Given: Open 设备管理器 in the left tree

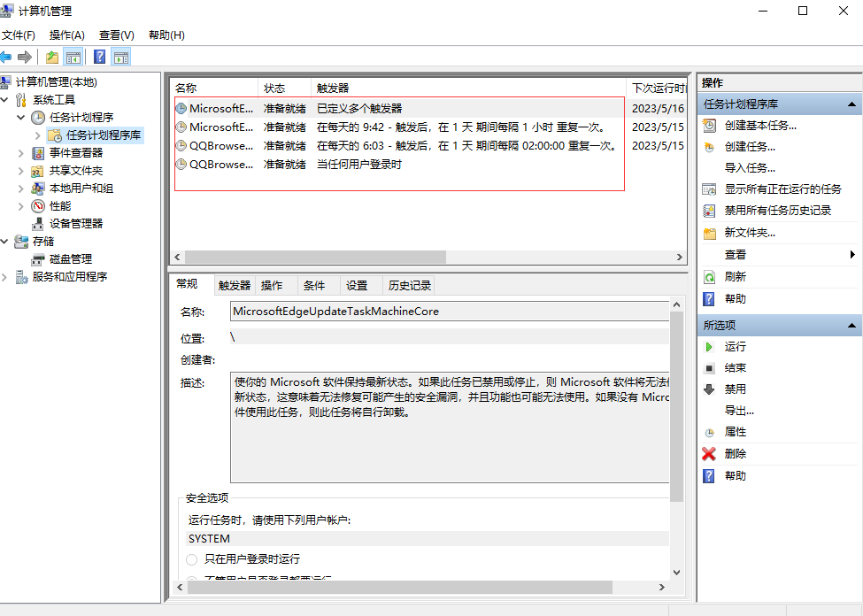Looking at the screenshot, I should click(75, 224).
